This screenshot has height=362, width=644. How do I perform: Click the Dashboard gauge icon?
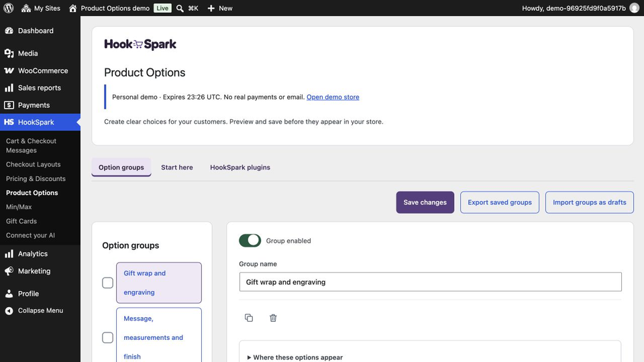pyautogui.click(x=9, y=31)
